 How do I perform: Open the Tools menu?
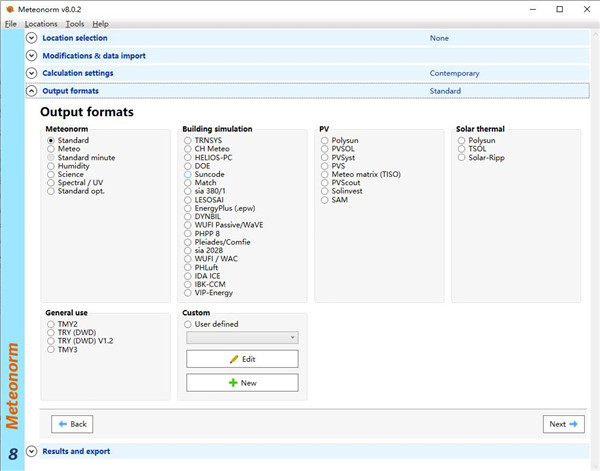75,23
